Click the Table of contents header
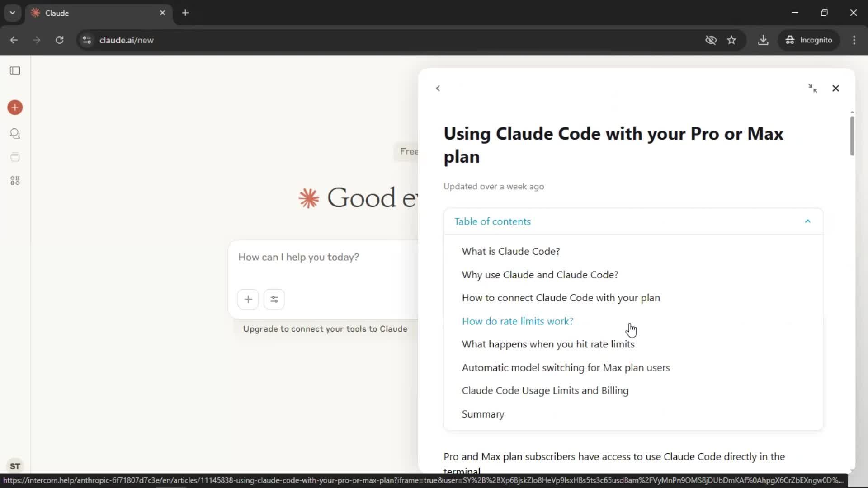Screen dimensions: 868x488 tap(633, 221)
